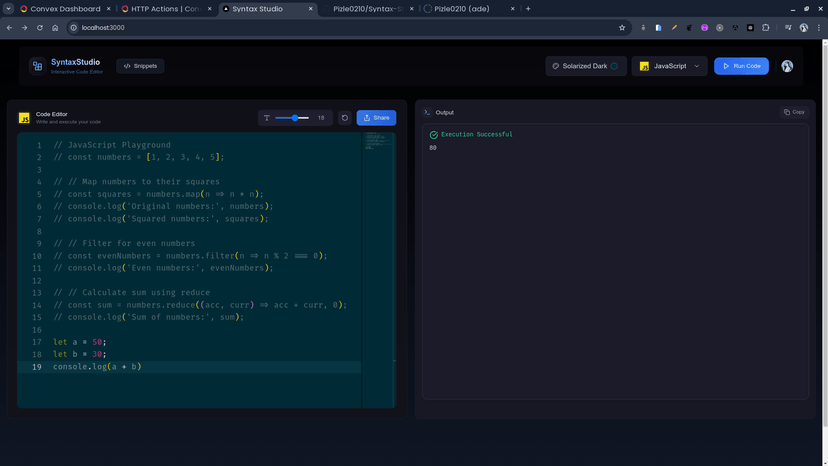
Task: Switch to the Pizle0210 (ade) tab
Action: click(x=469, y=9)
